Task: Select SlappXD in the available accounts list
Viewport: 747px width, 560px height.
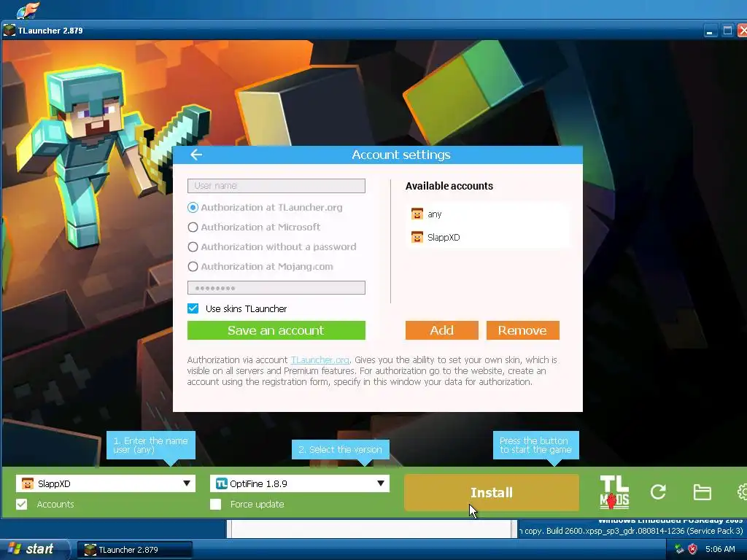Action: tap(487, 237)
